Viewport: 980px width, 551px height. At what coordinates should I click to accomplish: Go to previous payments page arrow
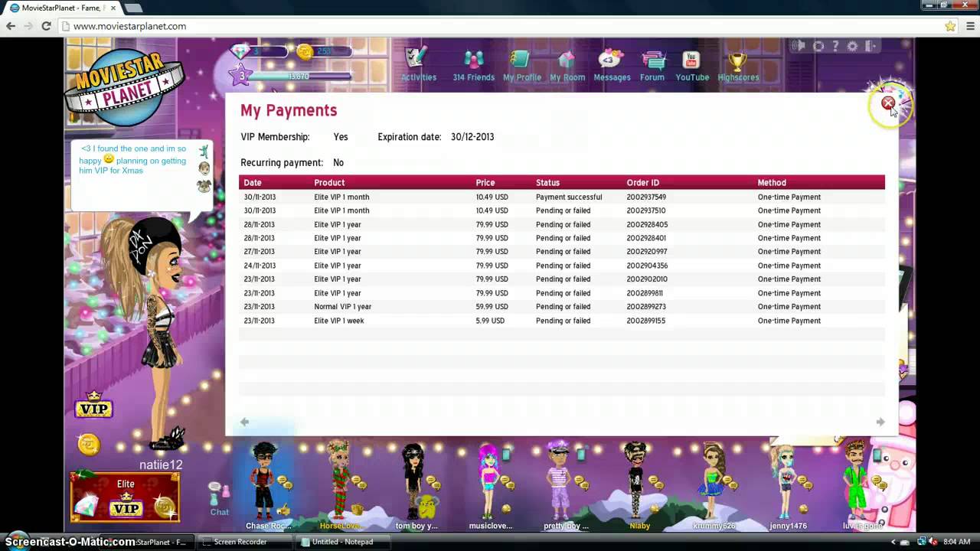[244, 422]
